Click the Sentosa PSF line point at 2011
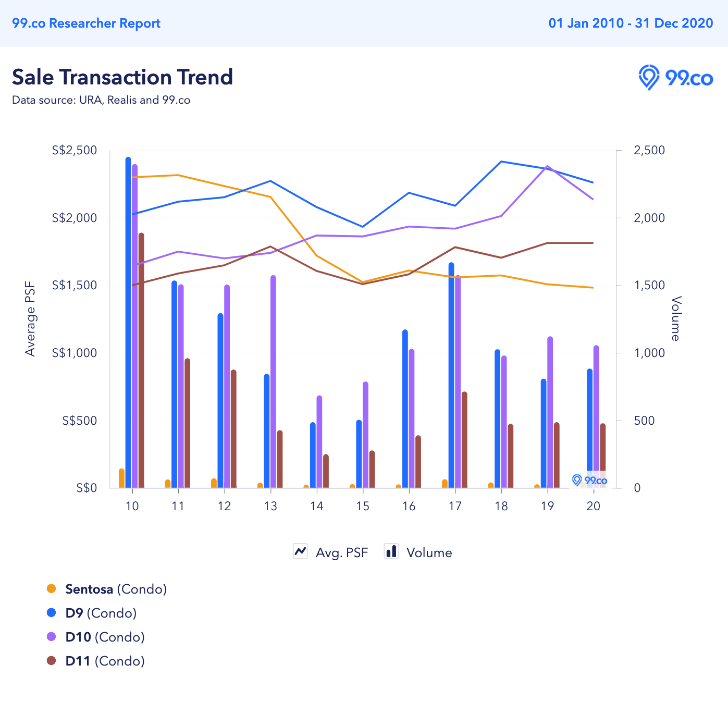 pos(178,175)
